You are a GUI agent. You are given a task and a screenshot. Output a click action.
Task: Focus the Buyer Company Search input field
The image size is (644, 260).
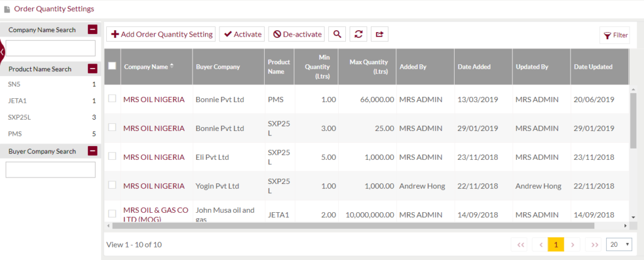coord(50,169)
